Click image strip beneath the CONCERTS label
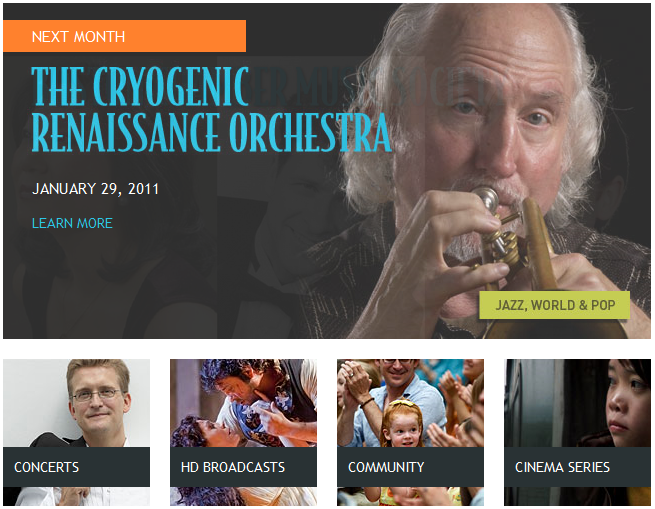The height and width of the screenshot is (509, 655). [x=76, y=496]
